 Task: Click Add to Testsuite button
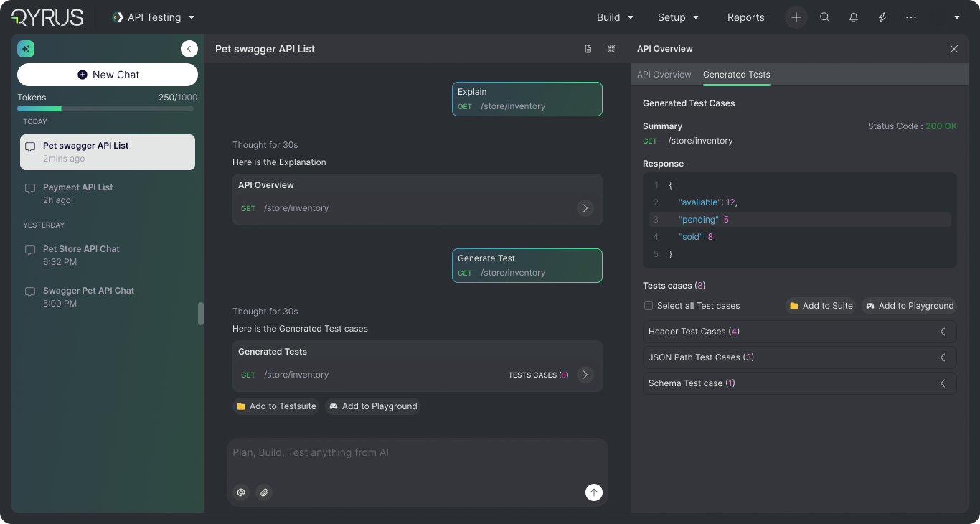(x=276, y=406)
